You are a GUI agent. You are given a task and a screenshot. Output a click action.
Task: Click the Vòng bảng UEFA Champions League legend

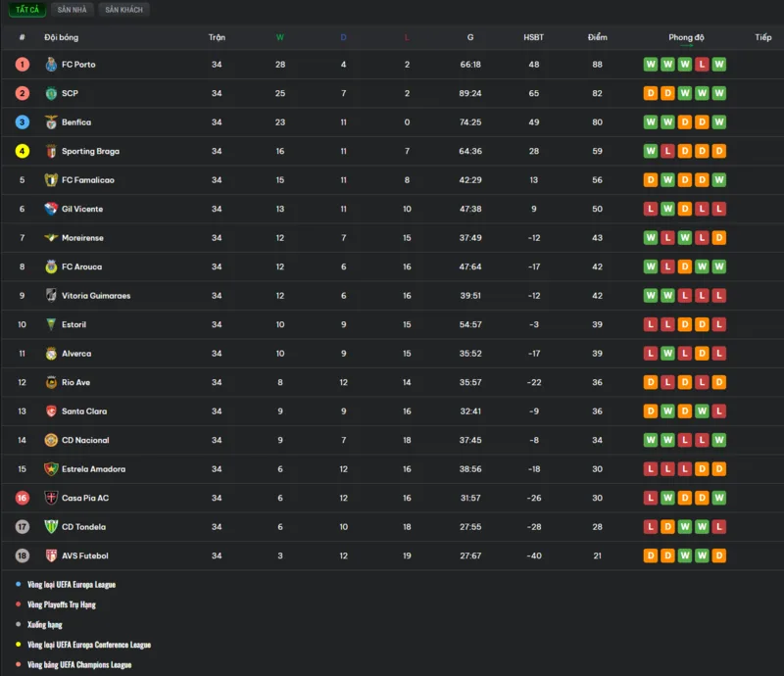[79, 664]
